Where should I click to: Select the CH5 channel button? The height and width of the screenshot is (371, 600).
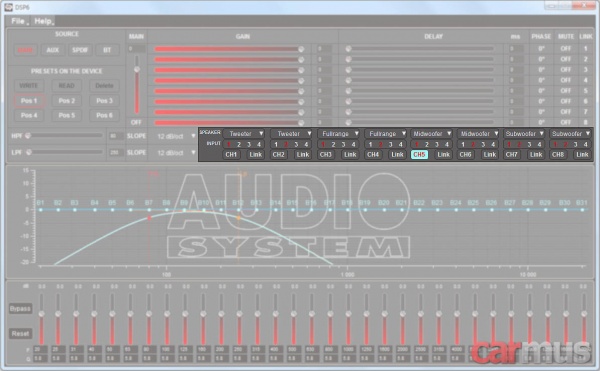click(419, 155)
